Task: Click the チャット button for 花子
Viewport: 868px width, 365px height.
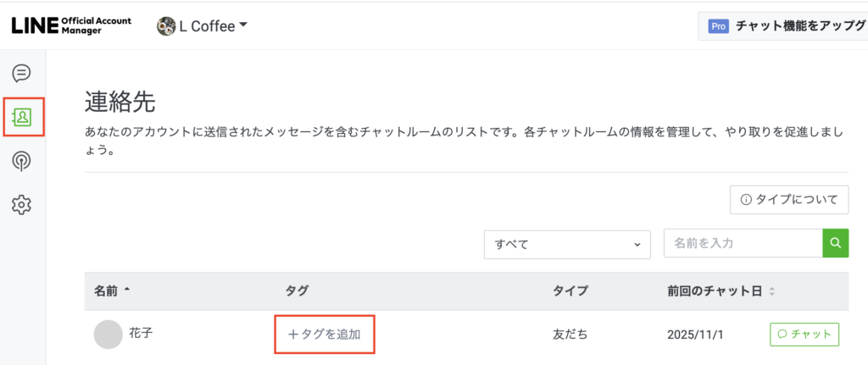Action: (x=804, y=335)
